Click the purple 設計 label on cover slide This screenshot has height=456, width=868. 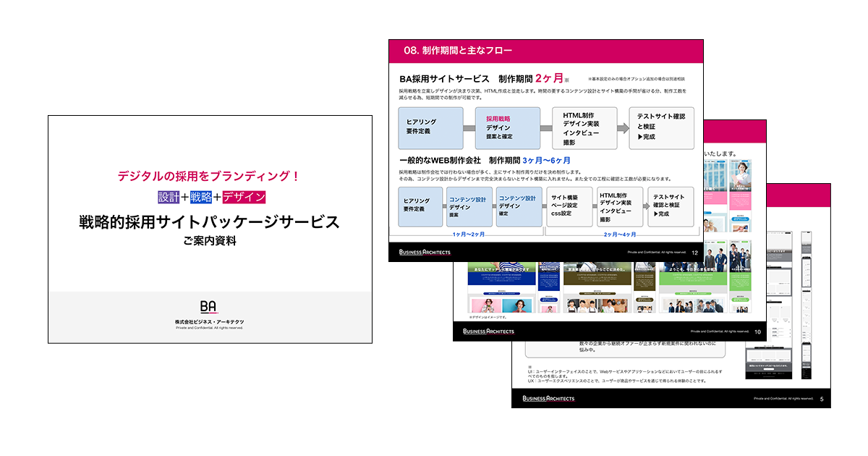(169, 197)
